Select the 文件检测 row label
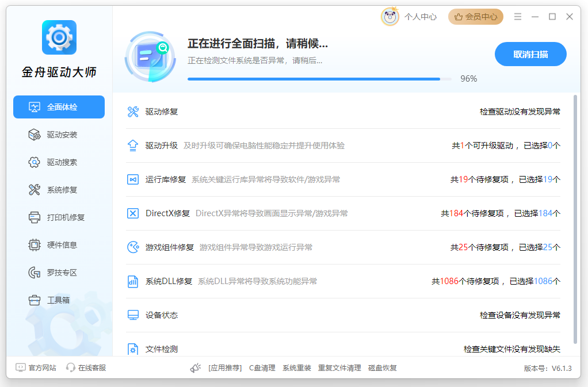The image size is (588, 387). pyautogui.click(x=162, y=349)
